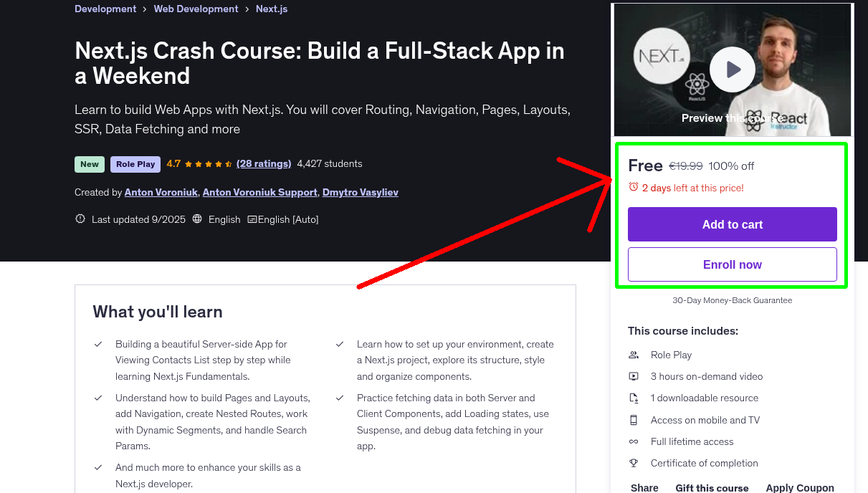Click the '100% off' text
The image size is (868, 493).
point(731,166)
